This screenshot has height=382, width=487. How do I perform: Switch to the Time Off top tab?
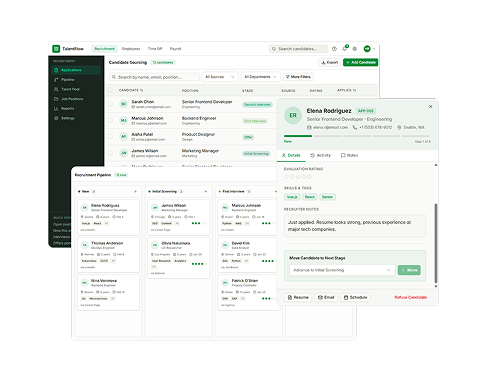point(155,49)
